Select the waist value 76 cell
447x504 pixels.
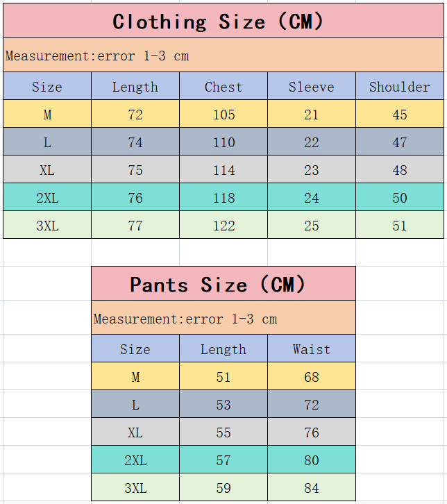pos(312,432)
